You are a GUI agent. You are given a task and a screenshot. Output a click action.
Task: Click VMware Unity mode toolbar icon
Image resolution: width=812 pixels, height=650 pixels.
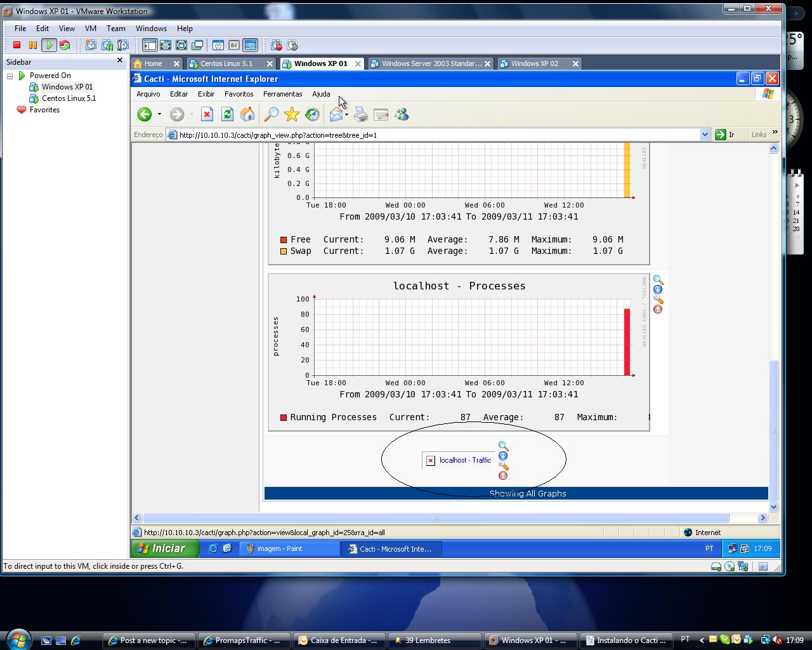point(197,45)
